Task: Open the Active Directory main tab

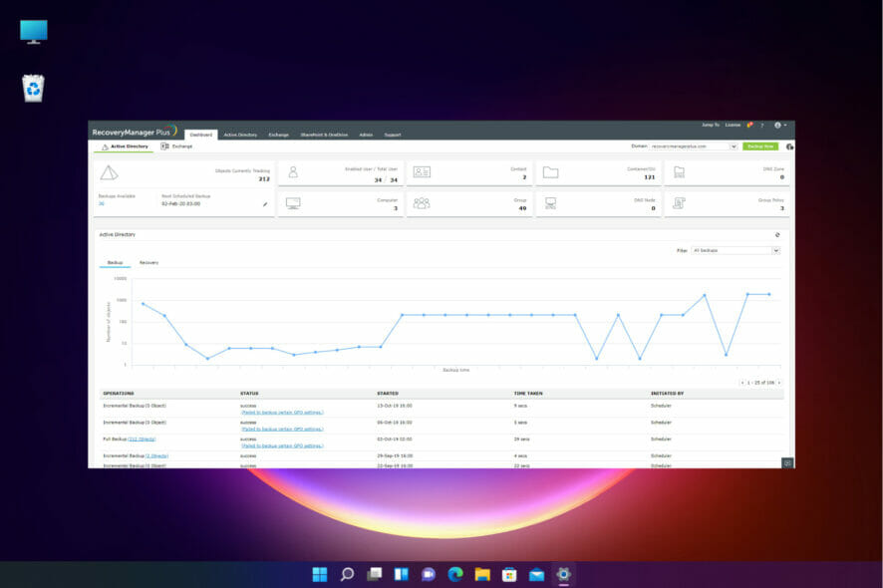Action: click(x=240, y=135)
